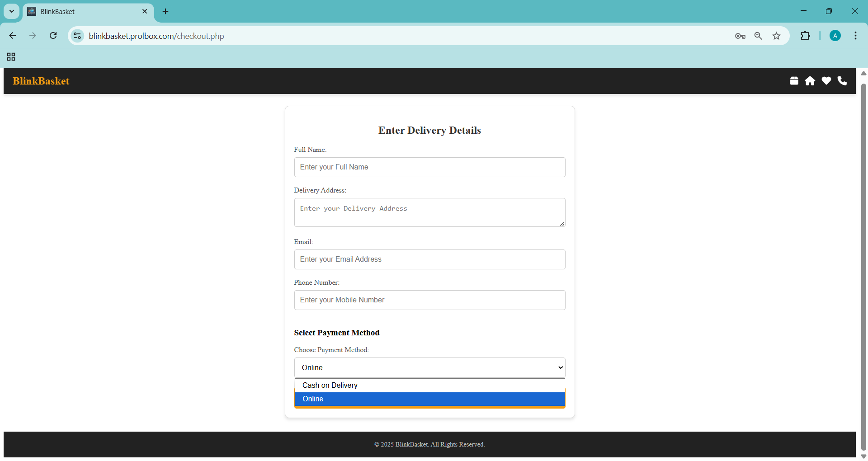
Task: Go to home via house icon
Action: [x=810, y=81]
